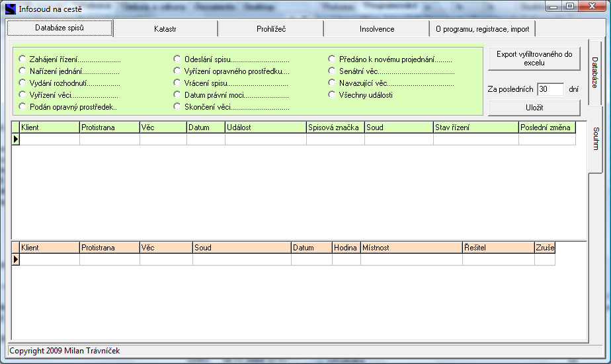The height and width of the screenshot is (364, 611).
Task: Choose the 'Všechny události' radio button
Action: 333,94
